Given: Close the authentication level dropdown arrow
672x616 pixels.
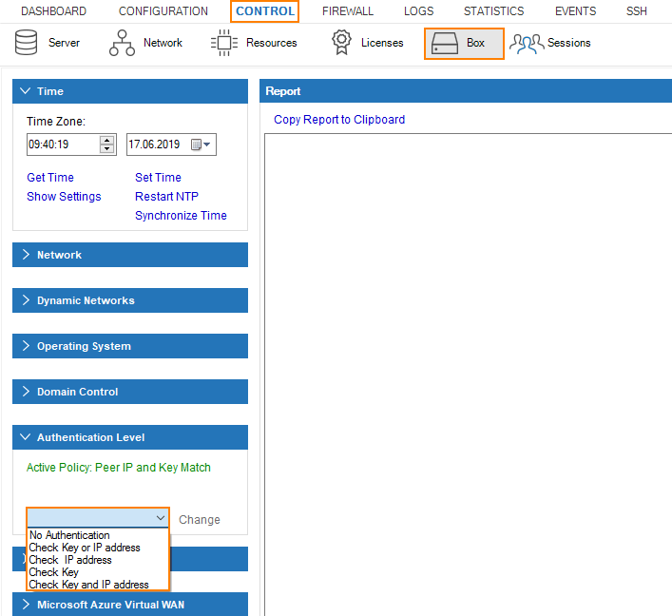Looking at the screenshot, I should pyautogui.click(x=161, y=518).
